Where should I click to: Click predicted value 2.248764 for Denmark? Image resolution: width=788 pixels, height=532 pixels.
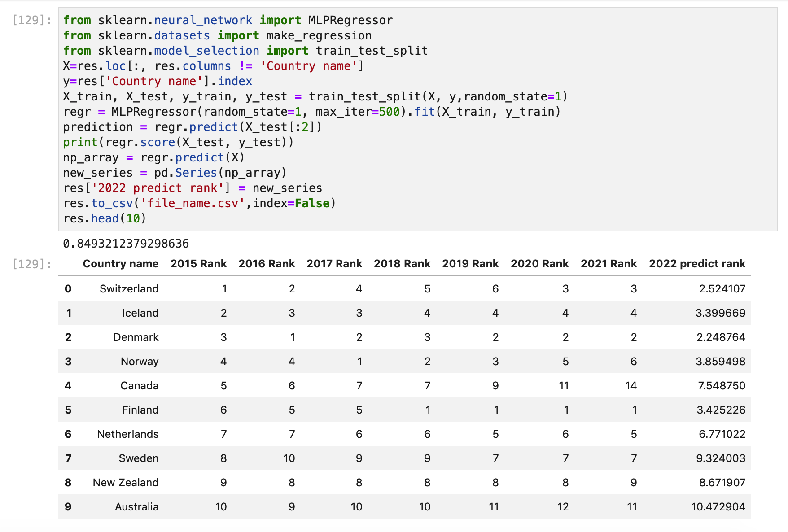point(721,337)
